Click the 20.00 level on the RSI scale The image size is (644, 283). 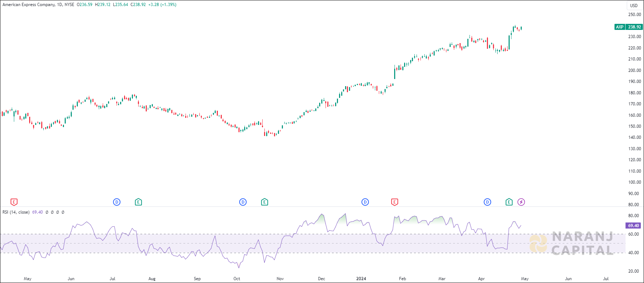(x=633, y=271)
